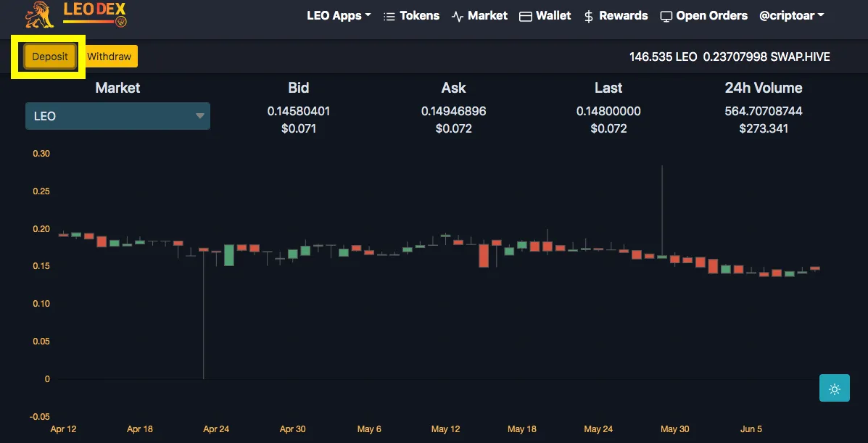View the Rewards page

[x=616, y=16]
